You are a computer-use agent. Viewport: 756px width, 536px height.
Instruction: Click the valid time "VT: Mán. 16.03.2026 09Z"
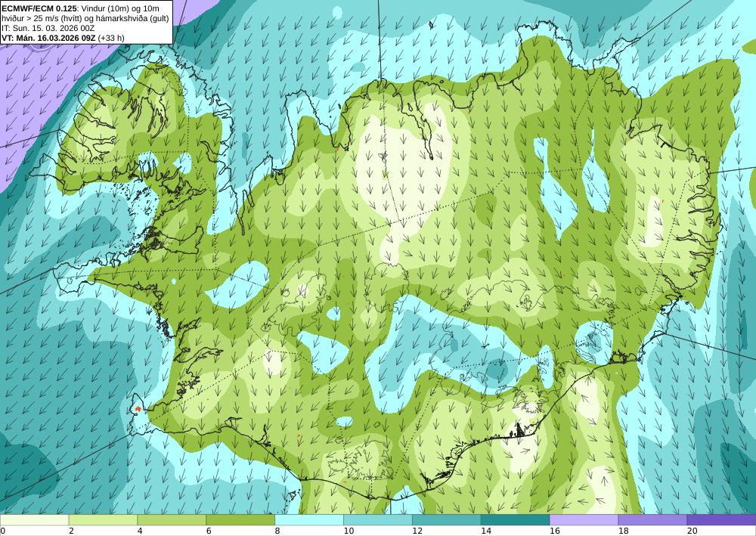pyautogui.click(x=49, y=38)
